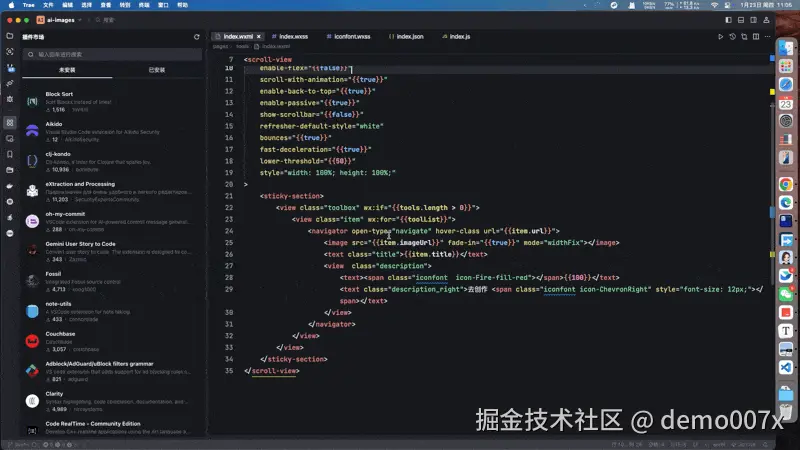Open Visual Studio Code from the Dock
800x450 pixels.
tap(786, 367)
